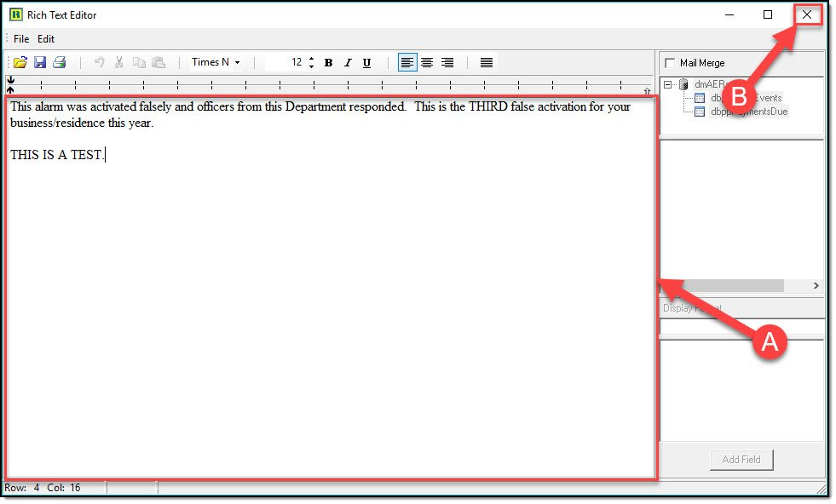
Task: Open the File menu
Action: (21, 39)
